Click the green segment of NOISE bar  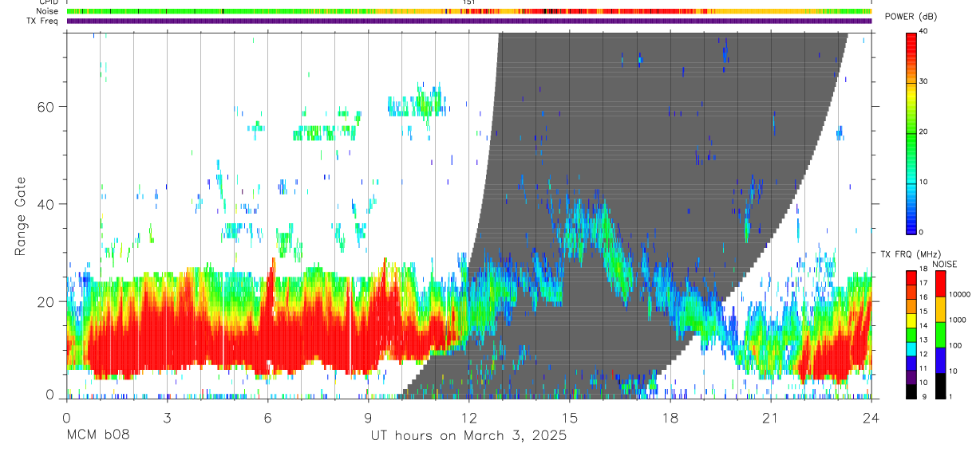[x=940, y=335]
